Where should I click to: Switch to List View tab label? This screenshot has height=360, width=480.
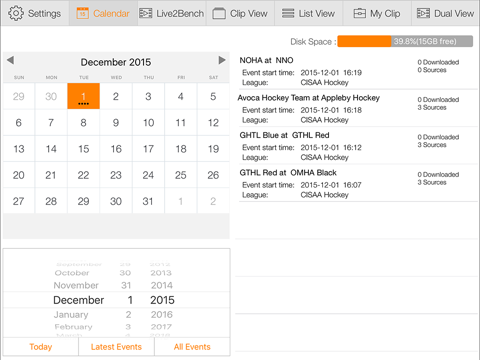point(317,14)
